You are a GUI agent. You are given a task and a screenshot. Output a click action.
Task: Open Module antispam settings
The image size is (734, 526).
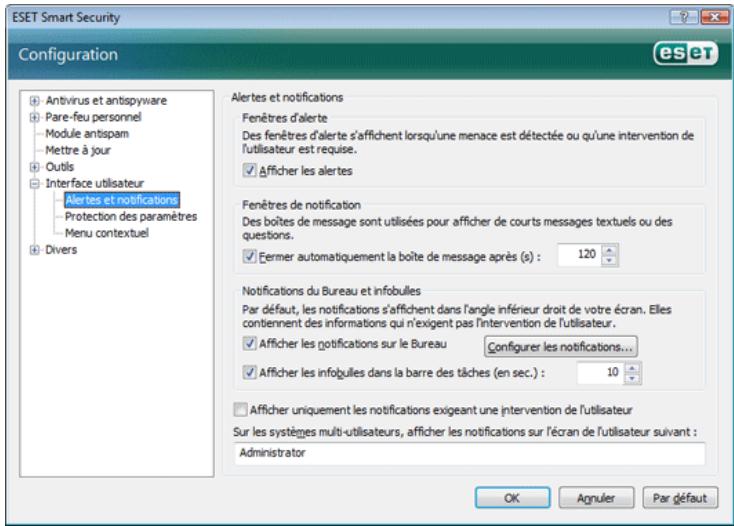pos(87,134)
